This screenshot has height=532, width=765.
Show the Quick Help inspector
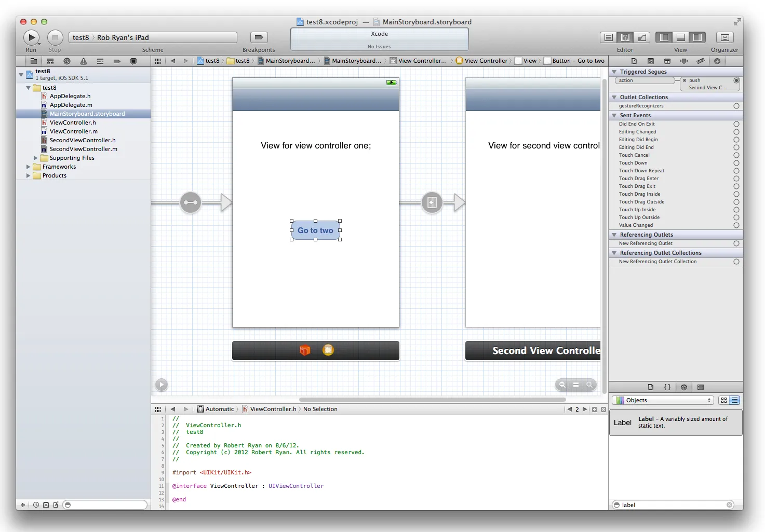click(651, 61)
